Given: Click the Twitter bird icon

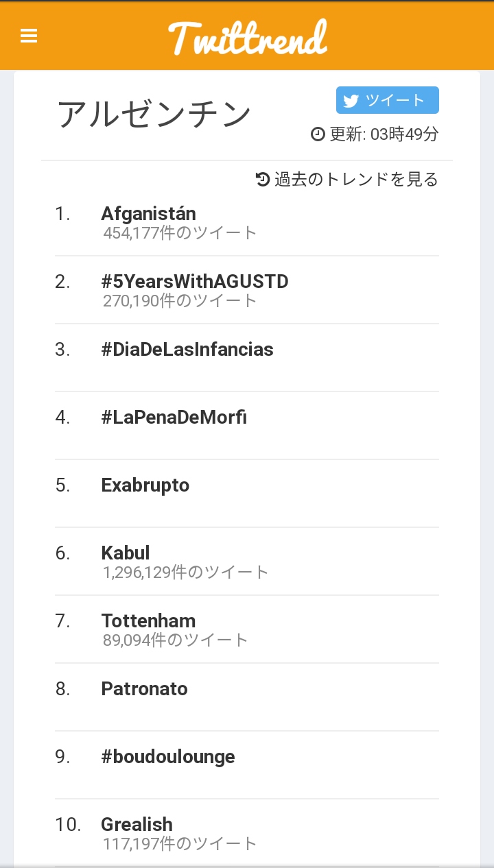Looking at the screenshot, I should (x=351, y=101).
